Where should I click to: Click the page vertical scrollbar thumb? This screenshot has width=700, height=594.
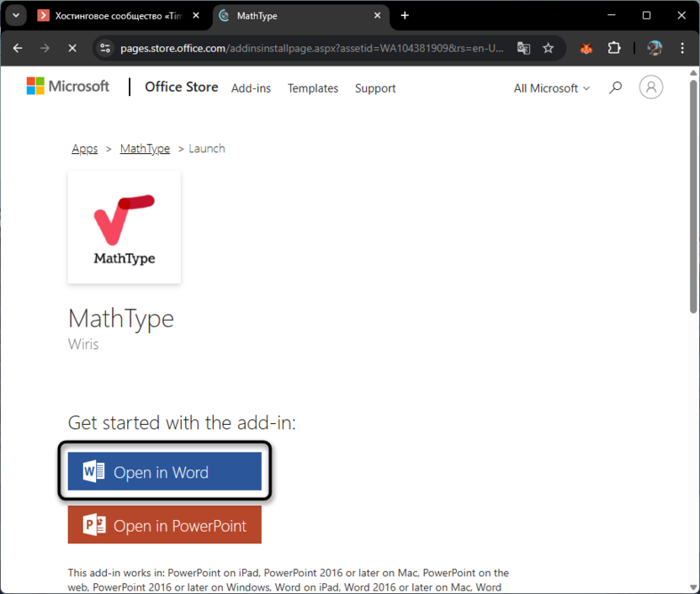click(x=693, y=196)
